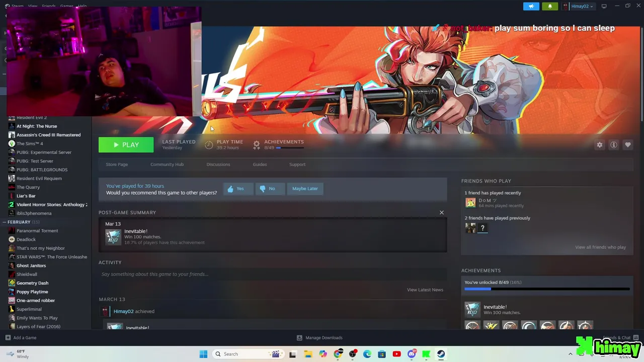Add game to favorites heart icon
644x362 pixels.
point(628,145)
